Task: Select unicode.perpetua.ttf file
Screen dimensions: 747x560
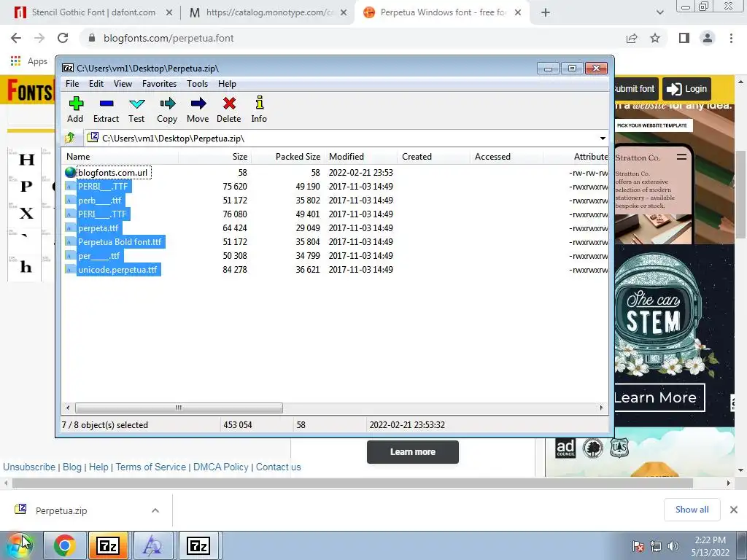Action: (117, 270)
